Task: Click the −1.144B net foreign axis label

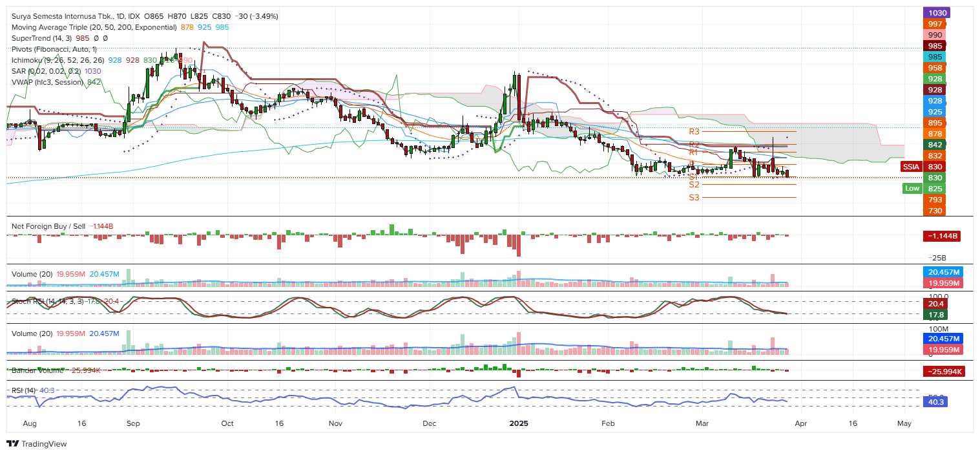Action: 942,237
